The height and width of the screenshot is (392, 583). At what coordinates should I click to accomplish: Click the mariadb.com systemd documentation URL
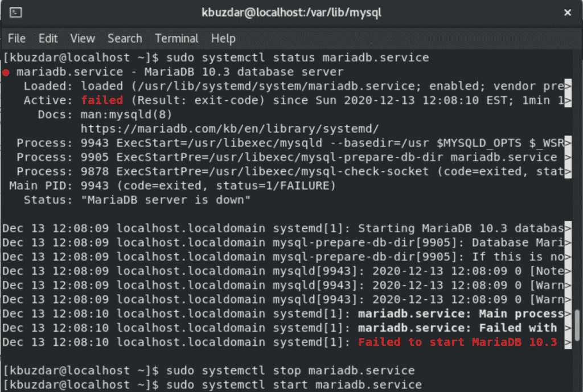230,129
